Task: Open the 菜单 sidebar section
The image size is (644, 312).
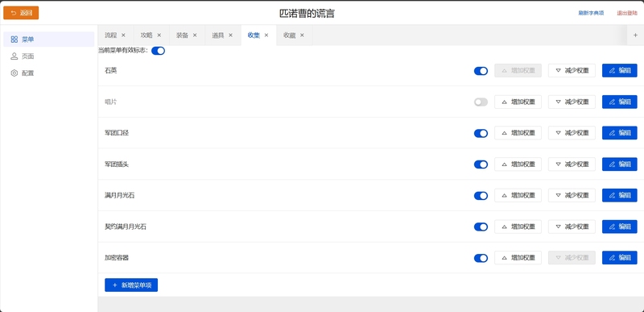Action: 49,40
